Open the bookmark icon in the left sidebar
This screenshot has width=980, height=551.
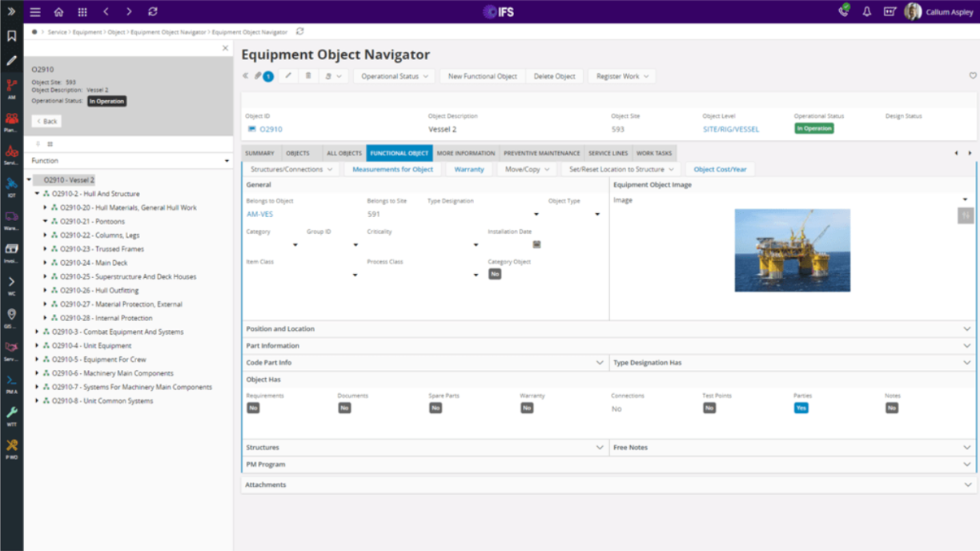[11, 36]
